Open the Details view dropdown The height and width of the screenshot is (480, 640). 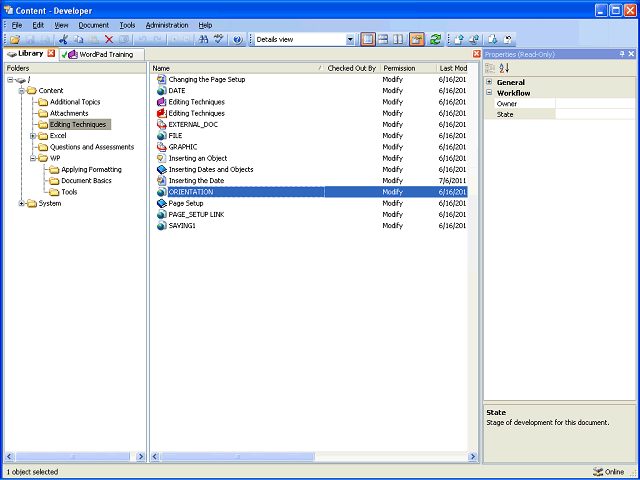click(350, 40)
